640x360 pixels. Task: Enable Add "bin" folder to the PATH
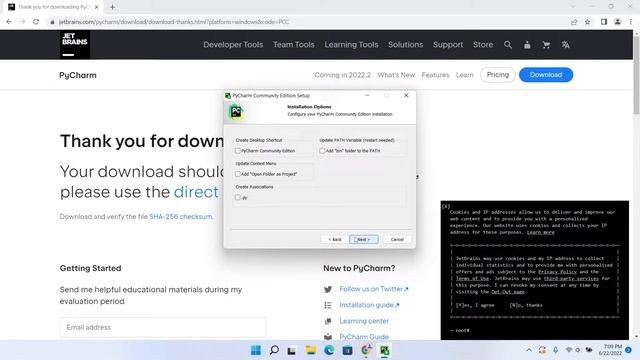(322, 151)
